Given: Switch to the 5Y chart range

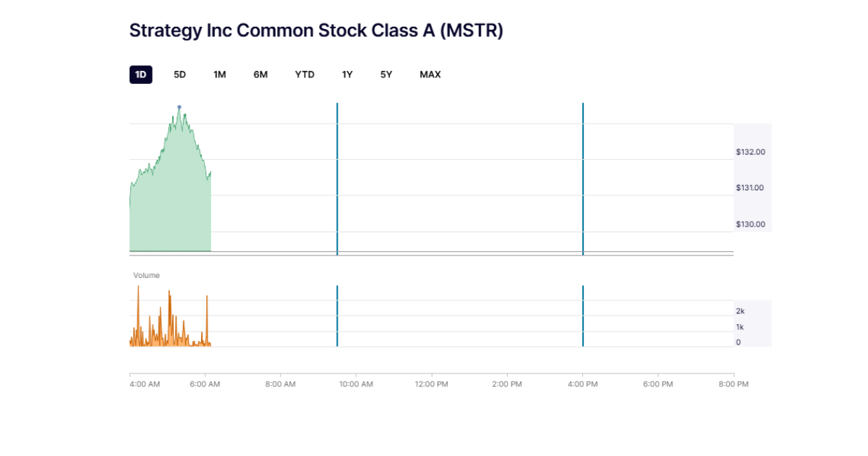Looking at the screenshot, I should pyautogui.click(x=386, y=74).
